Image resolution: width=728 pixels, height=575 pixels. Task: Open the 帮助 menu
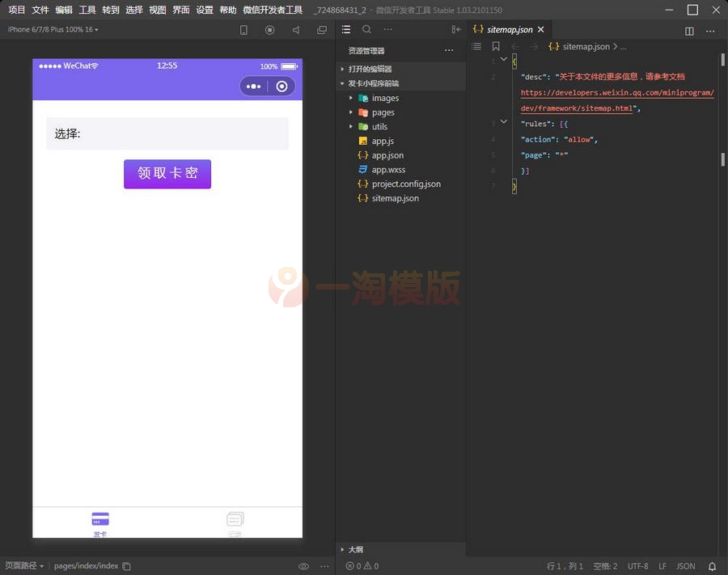[x=228, y=10]
